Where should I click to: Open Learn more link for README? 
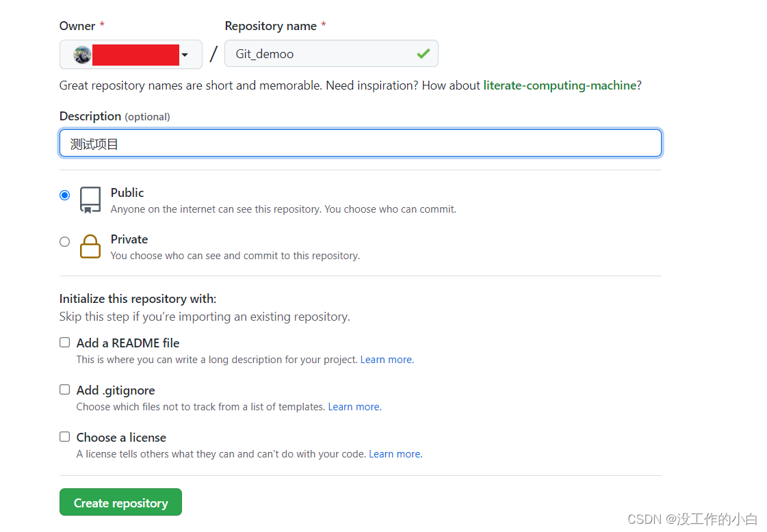pyautogui.click(x=387, y=360)
